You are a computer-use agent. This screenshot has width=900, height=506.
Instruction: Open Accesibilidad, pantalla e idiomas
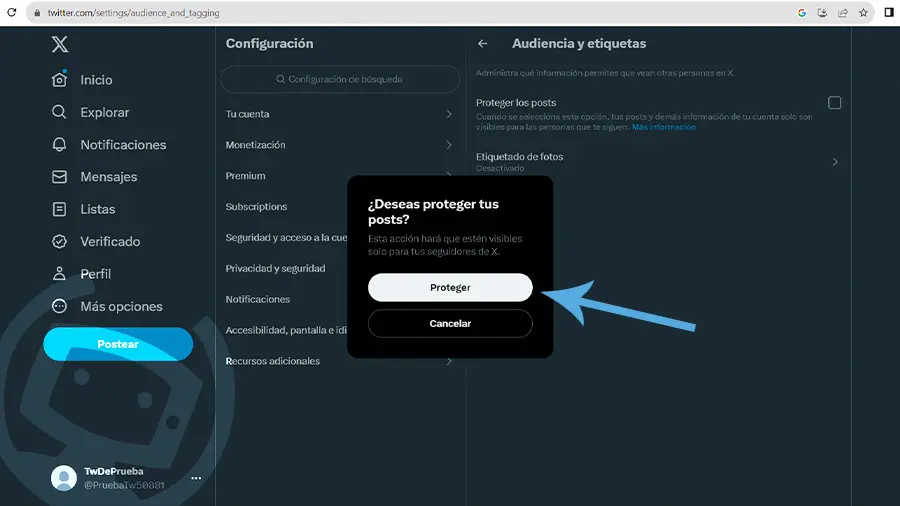coord(286,330)
